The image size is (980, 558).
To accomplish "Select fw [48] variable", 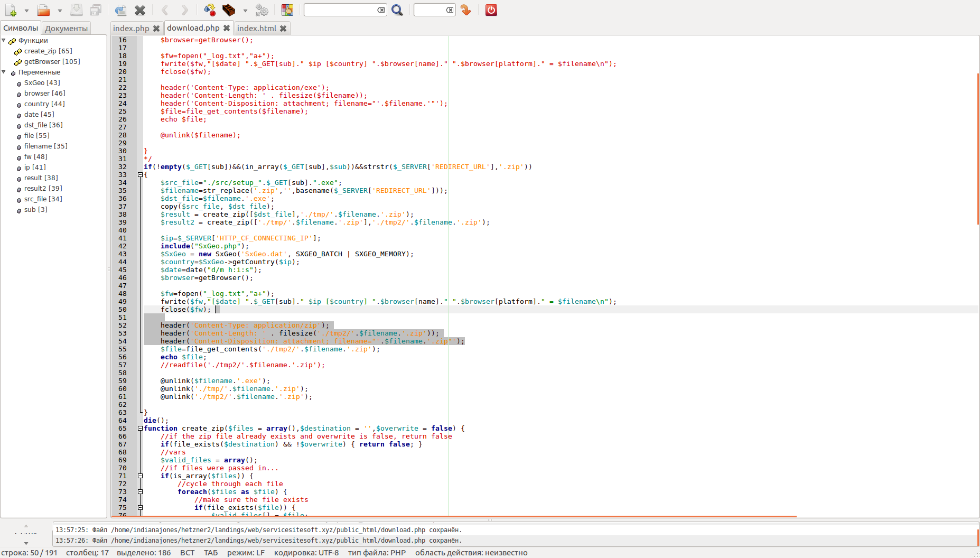I will (36, 157).
